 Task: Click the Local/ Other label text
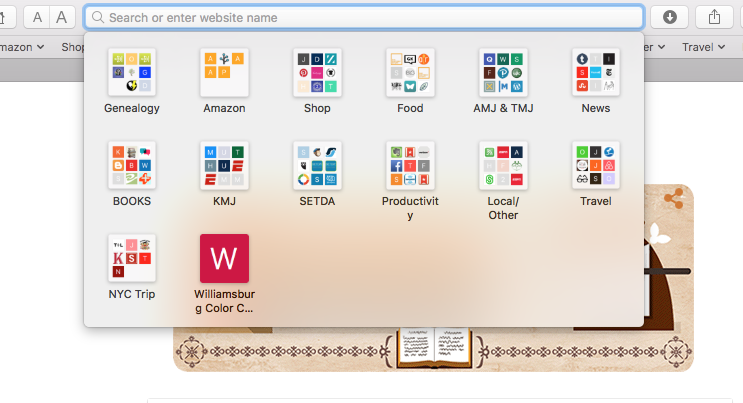click(x=503, y=208)
